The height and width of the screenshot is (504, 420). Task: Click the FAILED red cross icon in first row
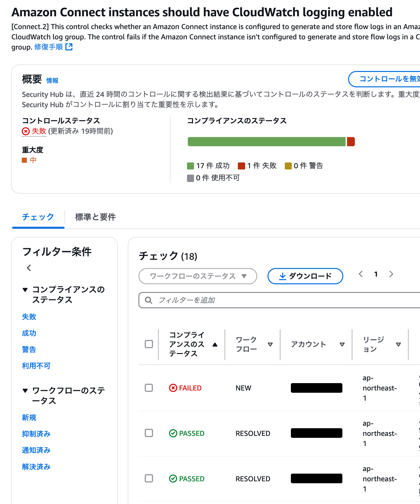point(173,388)
